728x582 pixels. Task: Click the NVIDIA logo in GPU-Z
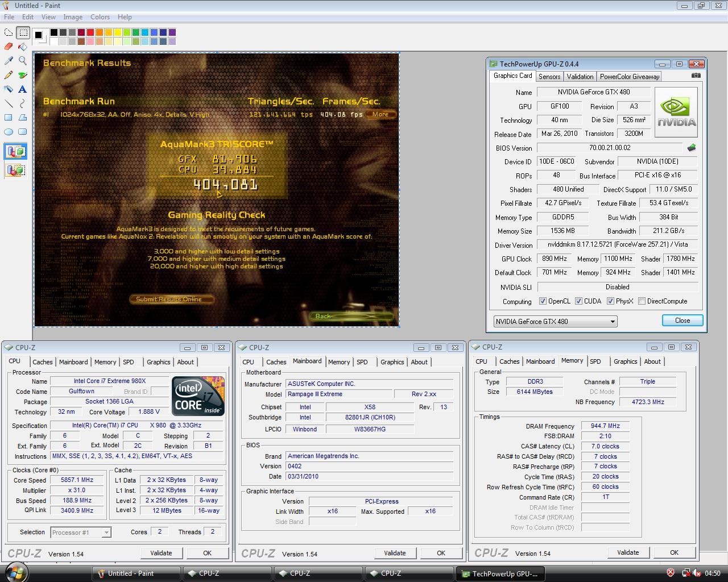click(676, 112)
